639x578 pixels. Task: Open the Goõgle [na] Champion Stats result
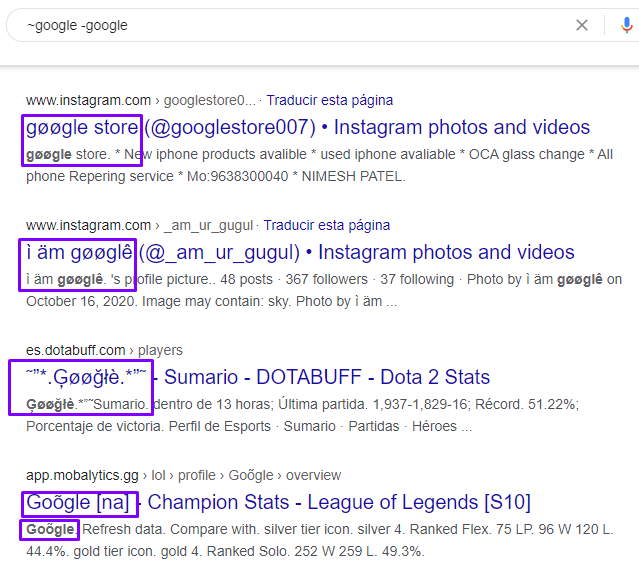click(x=278, y=502)
